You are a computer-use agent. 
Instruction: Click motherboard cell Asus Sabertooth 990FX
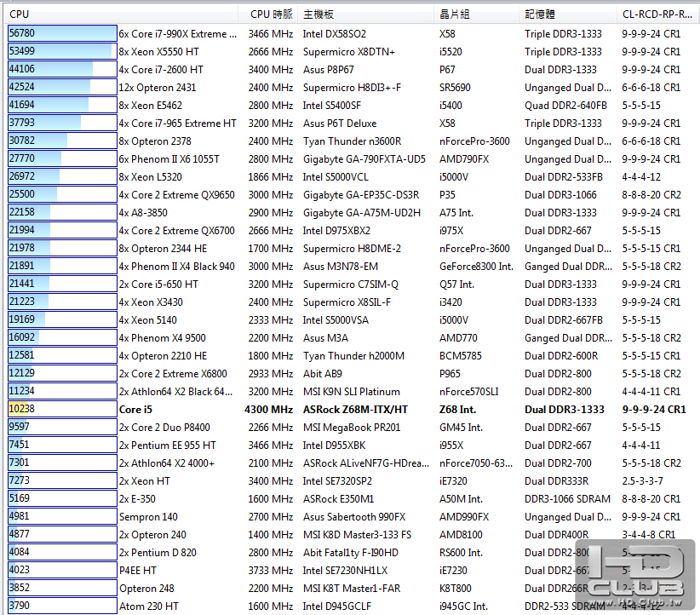(x=354, y=517)
